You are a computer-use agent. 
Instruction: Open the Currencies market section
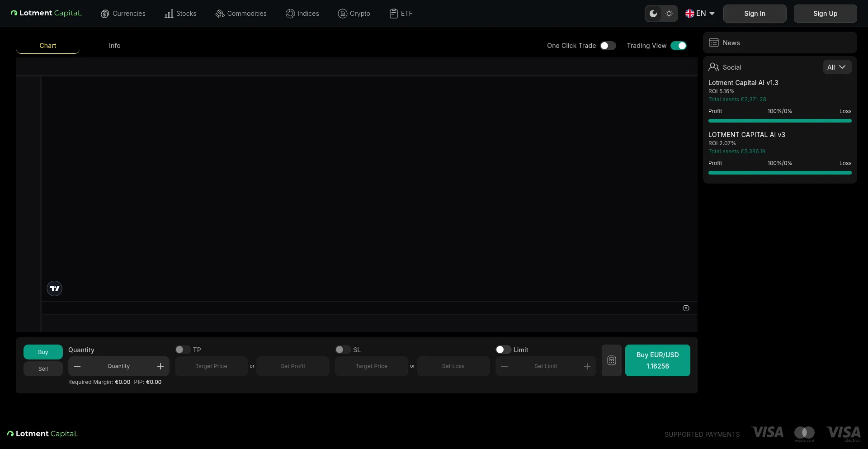[105, 14]
